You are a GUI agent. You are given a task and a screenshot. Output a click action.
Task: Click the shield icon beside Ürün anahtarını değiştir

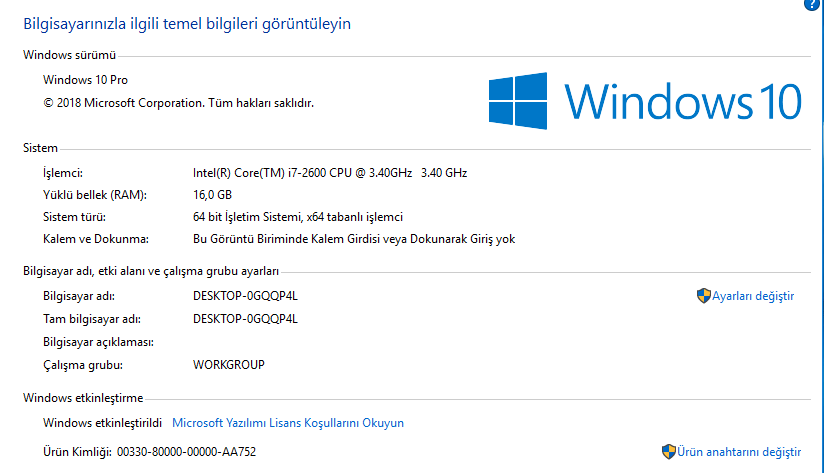668,451
